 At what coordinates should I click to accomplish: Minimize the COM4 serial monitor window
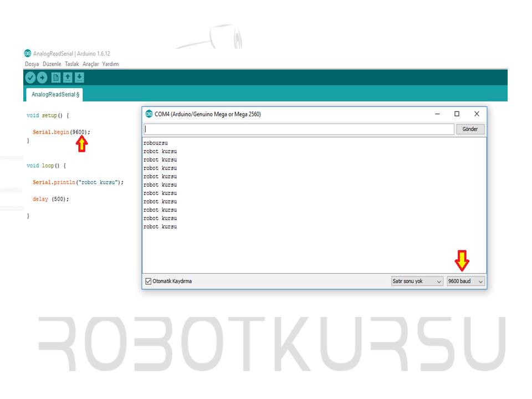tap(437, 114)
